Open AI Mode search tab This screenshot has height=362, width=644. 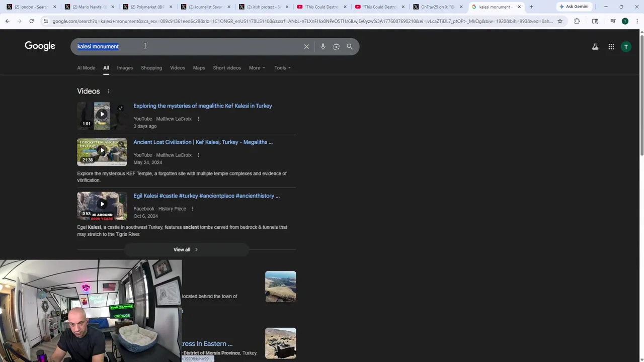coord(86,68)
